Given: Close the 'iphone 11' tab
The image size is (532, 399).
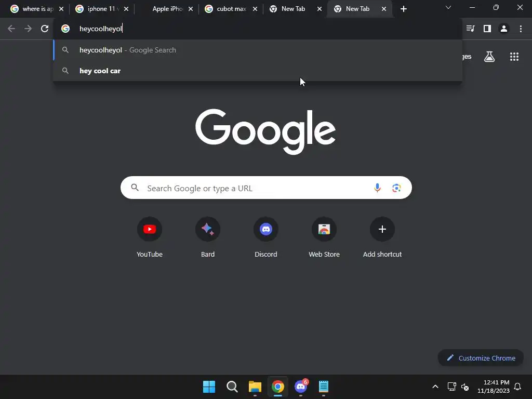Looking at the screenshot, I should [x=126, y=9].
